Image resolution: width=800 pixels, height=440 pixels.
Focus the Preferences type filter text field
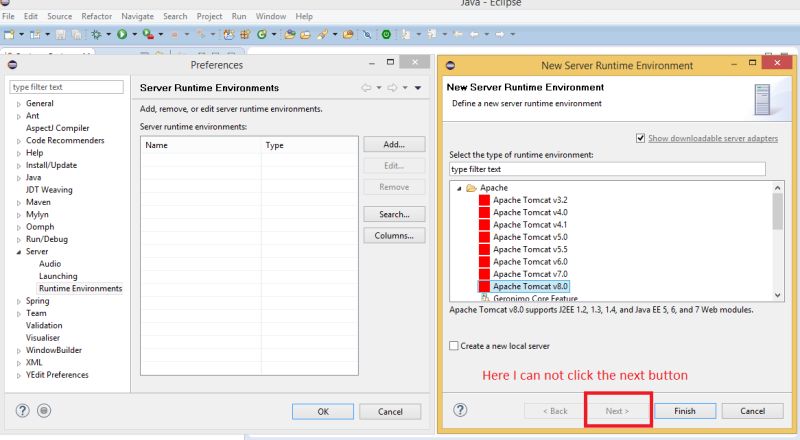coord(66,87)
